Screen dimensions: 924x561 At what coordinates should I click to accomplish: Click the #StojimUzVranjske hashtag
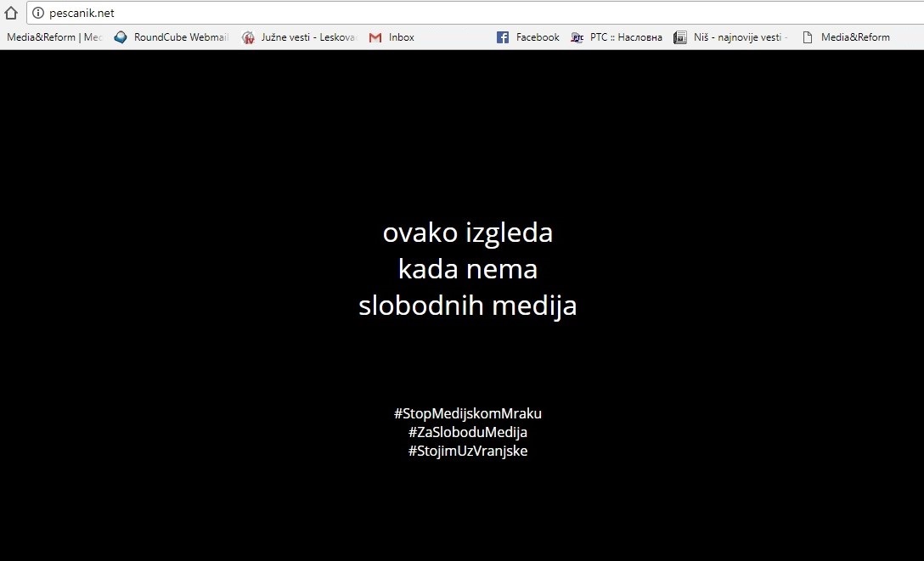click(x=467, y=451)
